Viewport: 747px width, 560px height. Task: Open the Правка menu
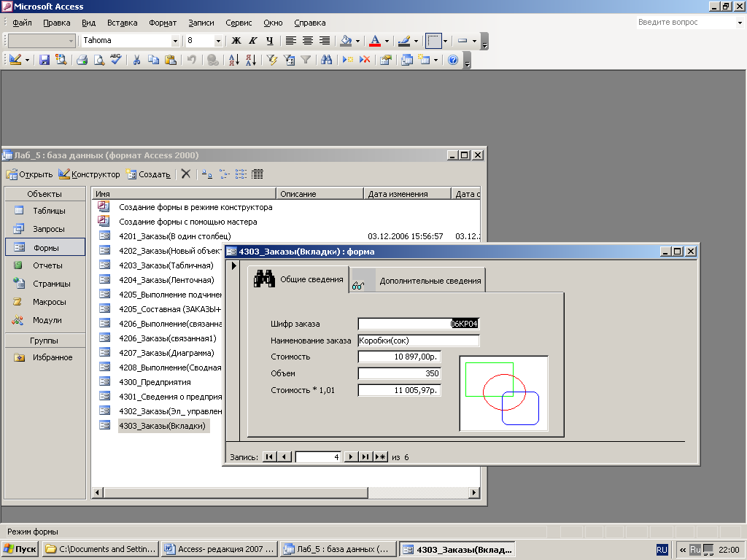57,23
